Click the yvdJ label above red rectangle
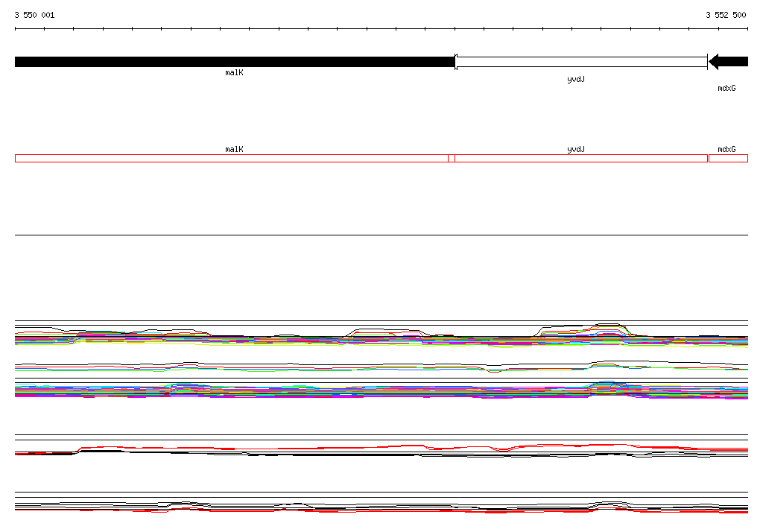 coord(576,150)
